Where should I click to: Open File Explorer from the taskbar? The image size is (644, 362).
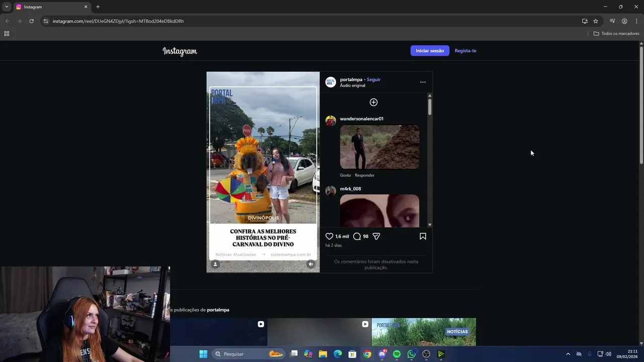(x=323, y=354)
